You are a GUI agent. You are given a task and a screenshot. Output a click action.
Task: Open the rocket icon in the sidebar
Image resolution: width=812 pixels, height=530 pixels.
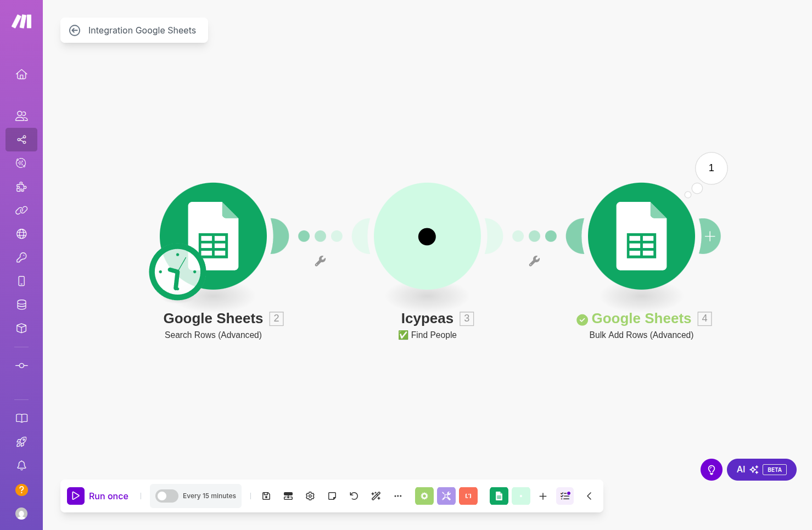point(21,442)
